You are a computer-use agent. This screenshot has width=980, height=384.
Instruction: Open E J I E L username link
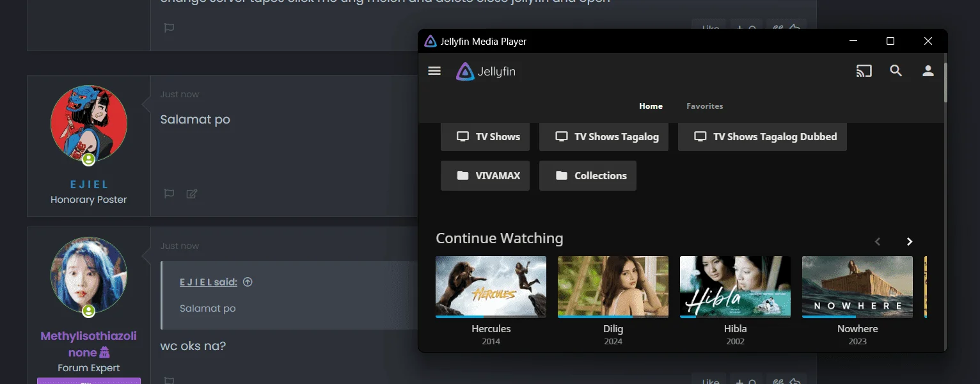[x=89, y=184]
